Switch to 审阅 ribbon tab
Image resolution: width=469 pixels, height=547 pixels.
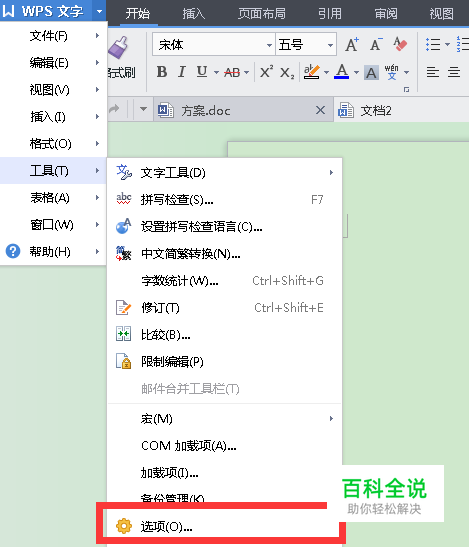386,14
